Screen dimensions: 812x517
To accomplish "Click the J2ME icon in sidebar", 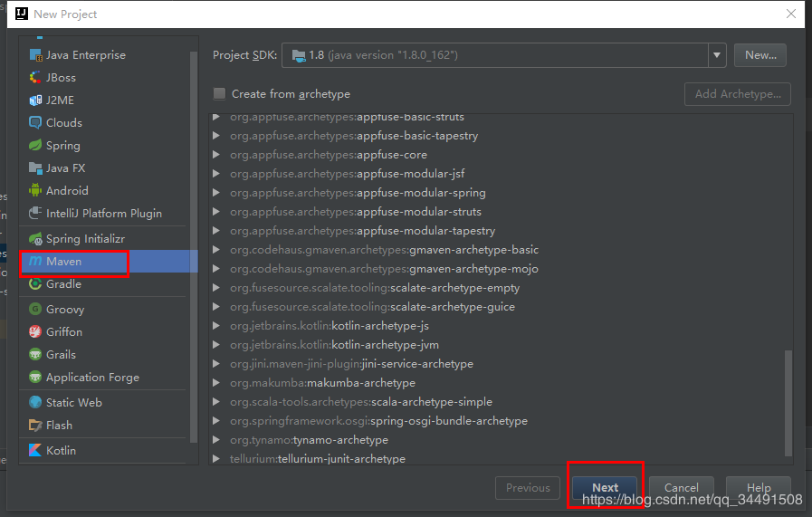I will point(35,100).
